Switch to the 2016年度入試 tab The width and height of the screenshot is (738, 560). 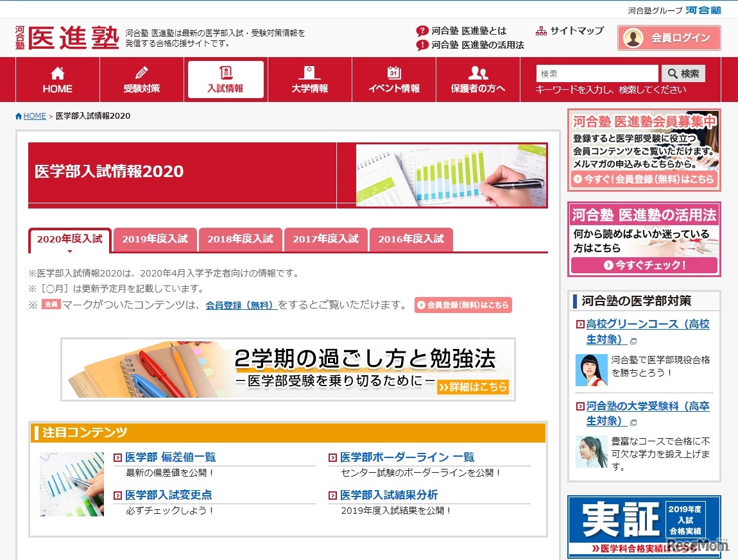(x=410, y=239)
